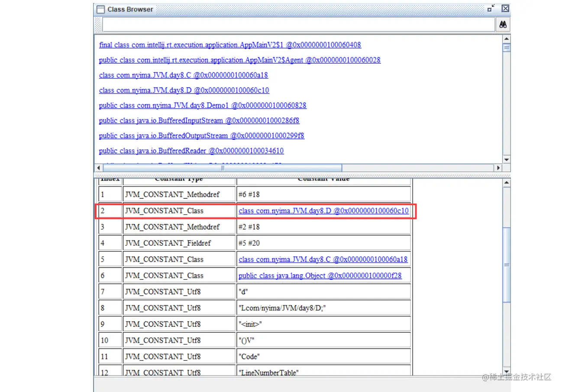
Task: Click horizontal scrollbar thumb in class list
Action: coord(222,168)
